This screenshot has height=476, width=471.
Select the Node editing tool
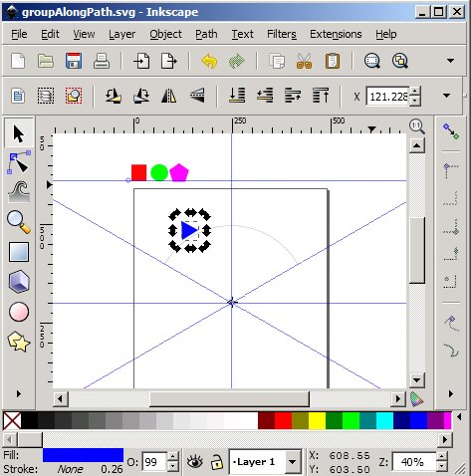[19, 162]
